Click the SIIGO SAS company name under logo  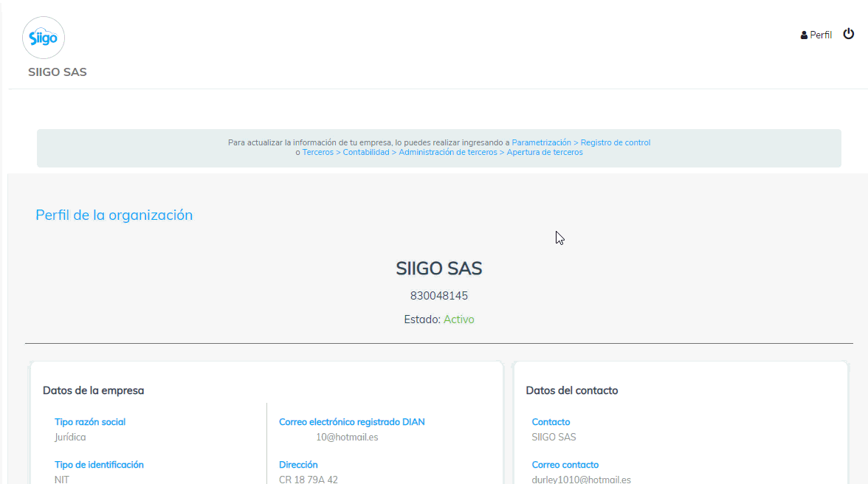[58, 72]
